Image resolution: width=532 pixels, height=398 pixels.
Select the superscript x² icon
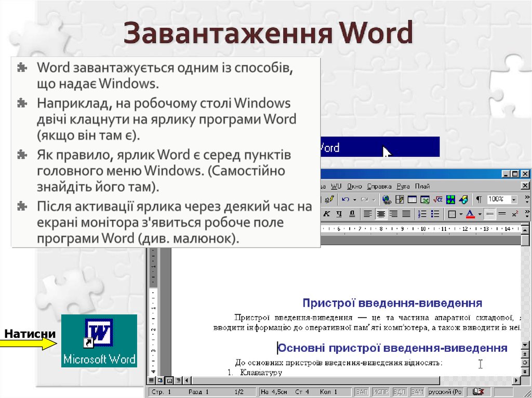tap(514, 212)
